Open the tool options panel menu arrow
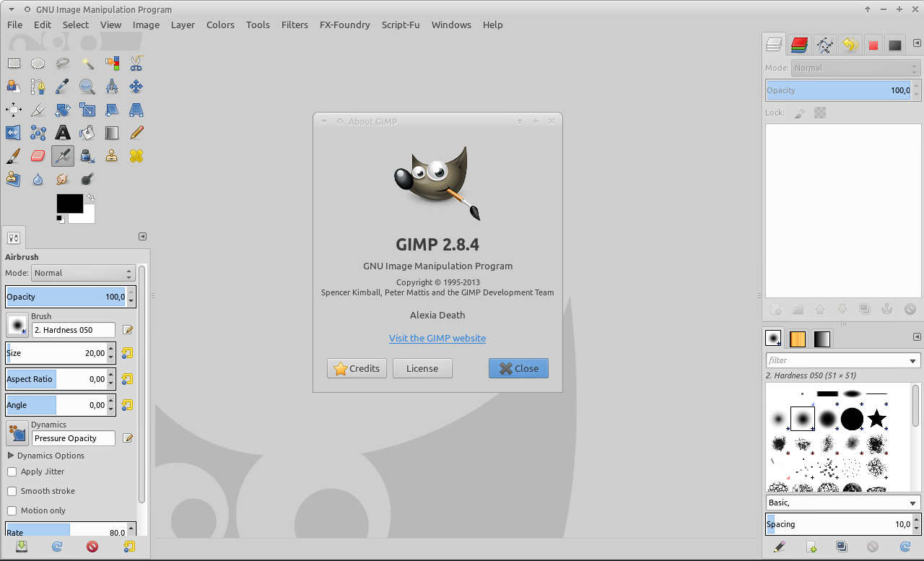This screenshot has width=924, height=561. click(x=142, y=236)
